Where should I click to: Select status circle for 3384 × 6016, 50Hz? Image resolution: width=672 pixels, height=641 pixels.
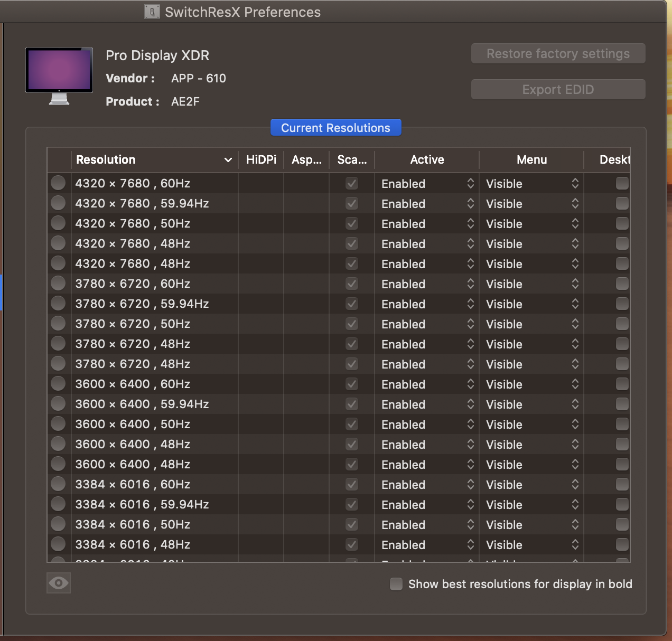pyautogui.click(x=58, y=524)
